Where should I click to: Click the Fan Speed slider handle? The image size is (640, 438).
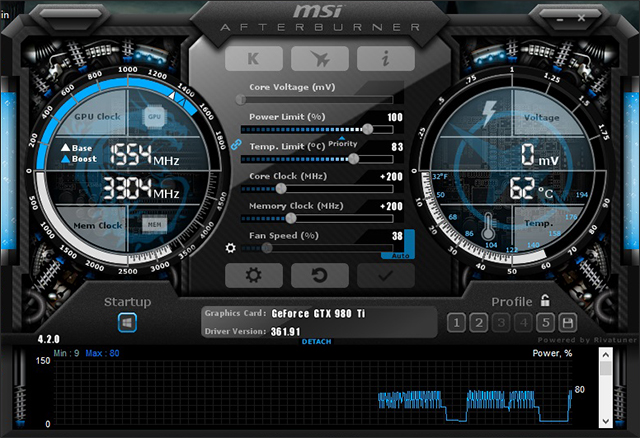(267, 248)
